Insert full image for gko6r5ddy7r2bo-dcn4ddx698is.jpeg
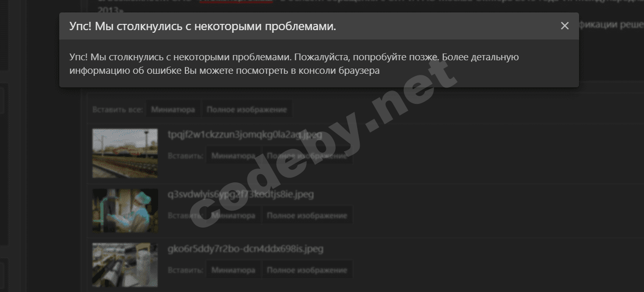 click(x=307, y=270)
